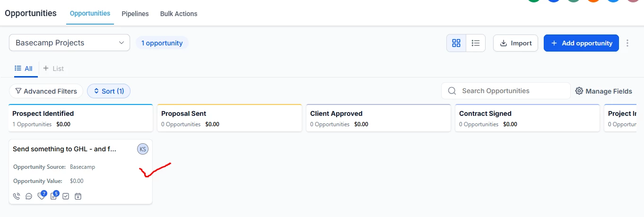Switch to board grid view
Image resolution: width=644 pixels, height=217 pixels.
click(456, 43)
